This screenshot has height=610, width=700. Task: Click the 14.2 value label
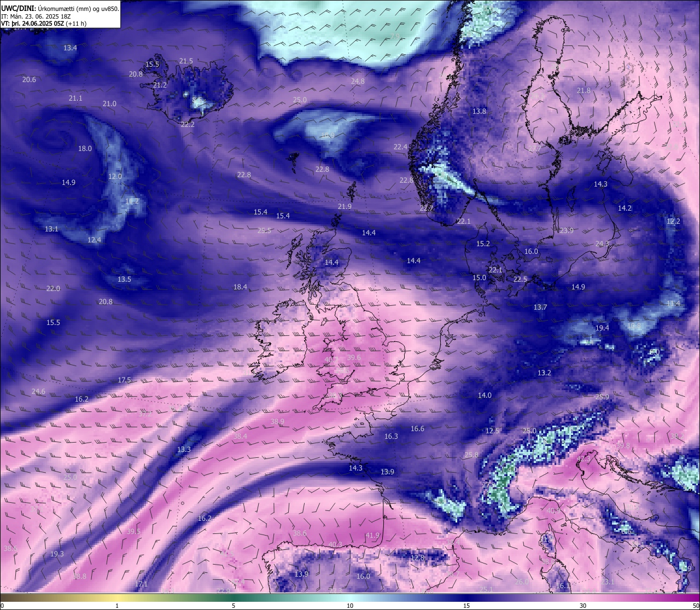click(x=625, y=208)
